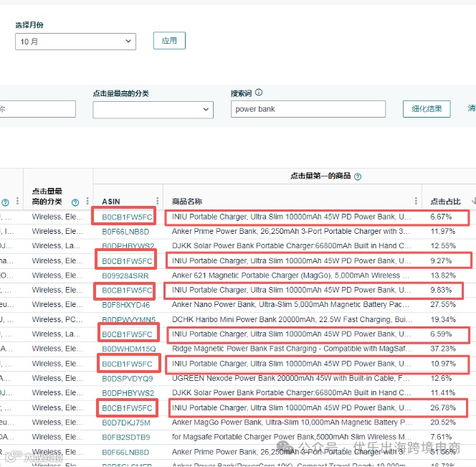Open ASIN B0CB1FW5FC in the 26.78% row

127,408
